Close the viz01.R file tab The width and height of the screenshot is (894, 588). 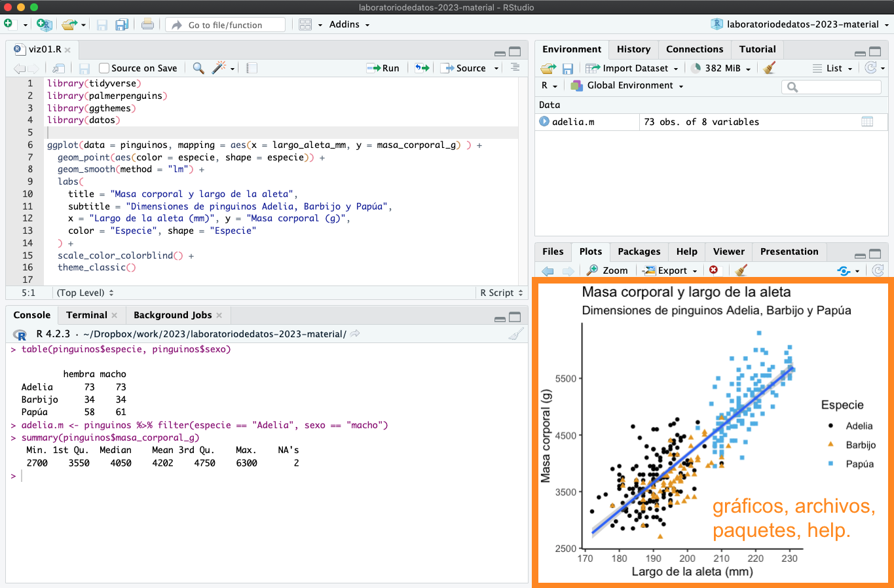click(x=67, y=50)
